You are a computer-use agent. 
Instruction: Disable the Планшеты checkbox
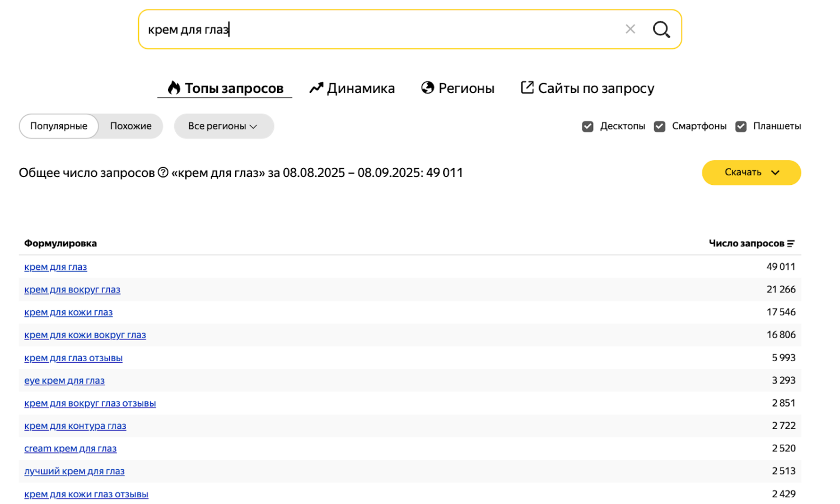click(741, 127)
